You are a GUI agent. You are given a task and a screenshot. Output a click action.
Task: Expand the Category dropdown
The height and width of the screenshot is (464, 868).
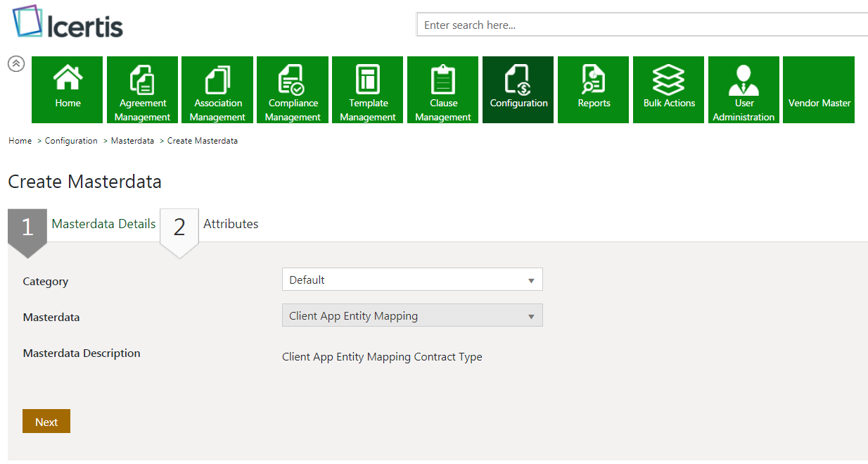click(412, 280)
